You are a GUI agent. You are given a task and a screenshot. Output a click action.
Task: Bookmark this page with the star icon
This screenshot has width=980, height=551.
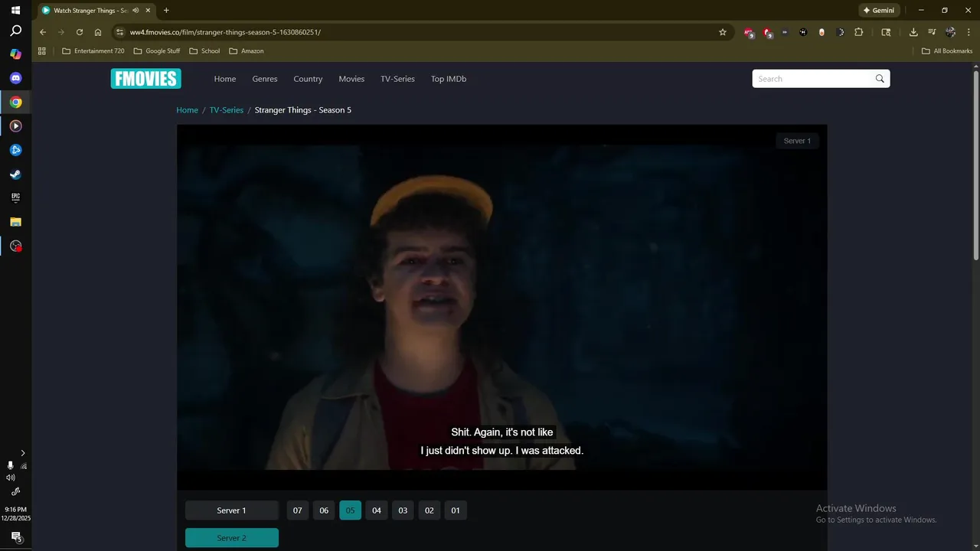point(722,32)
